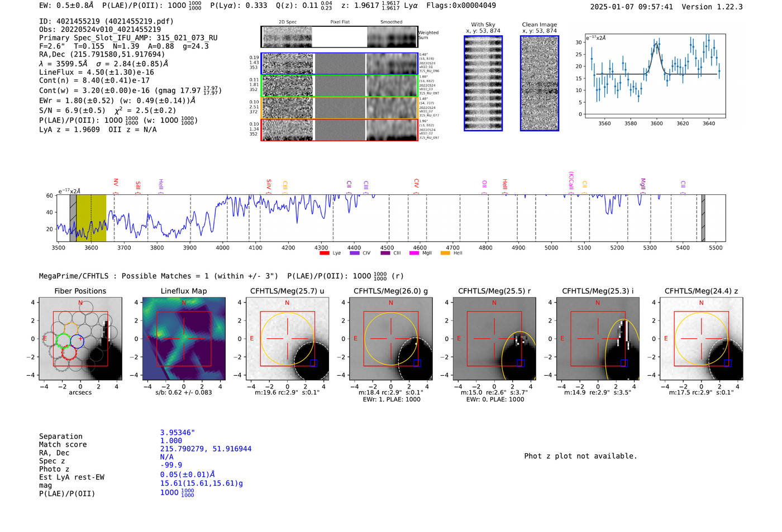Click the text "Obs: 20220524v010_4021455219"
The image size is (782, 532).
pyautogui.click(x=100, y=30)
